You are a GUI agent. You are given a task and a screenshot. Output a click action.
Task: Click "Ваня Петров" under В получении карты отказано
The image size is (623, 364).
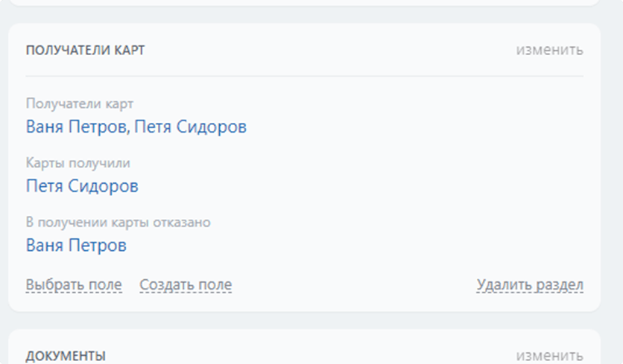pos(76,245)
